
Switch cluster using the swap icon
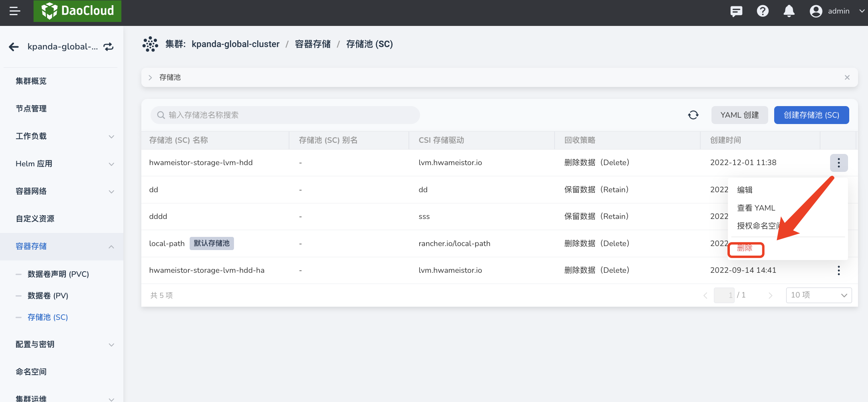coord(109,47)
